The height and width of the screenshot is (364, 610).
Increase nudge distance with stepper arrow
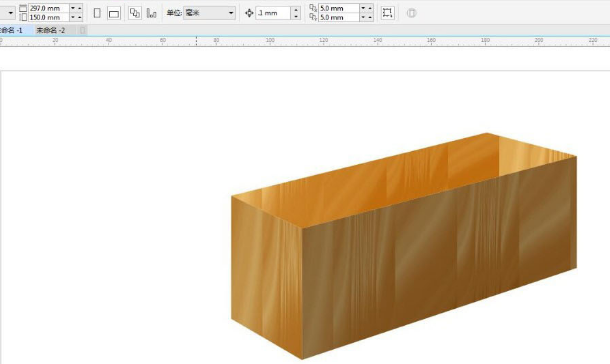pos(296,10)
